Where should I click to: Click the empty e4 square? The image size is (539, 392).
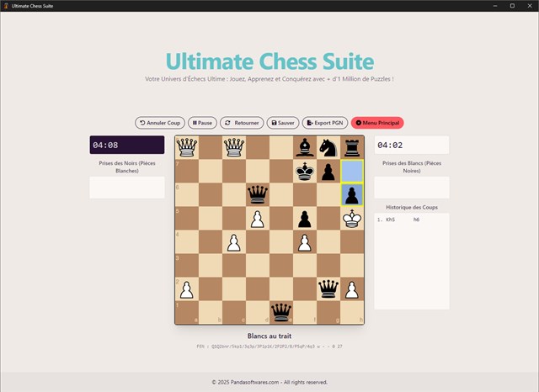[281, 242]
